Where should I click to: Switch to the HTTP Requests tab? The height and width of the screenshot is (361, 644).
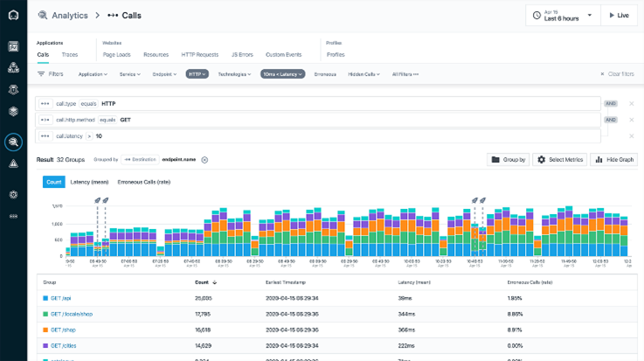pos(200,54)
